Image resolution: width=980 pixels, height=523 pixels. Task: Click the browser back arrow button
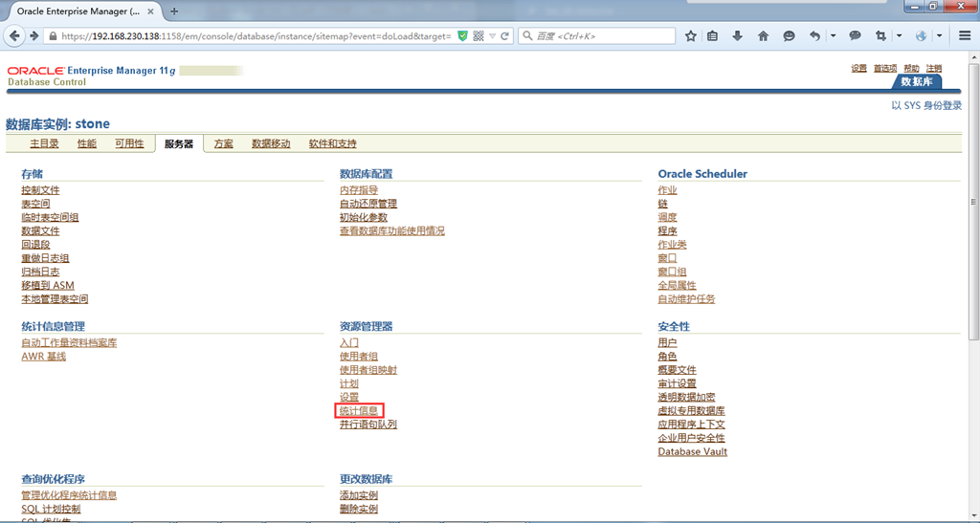pyautogui.click(x=15, y=36)
